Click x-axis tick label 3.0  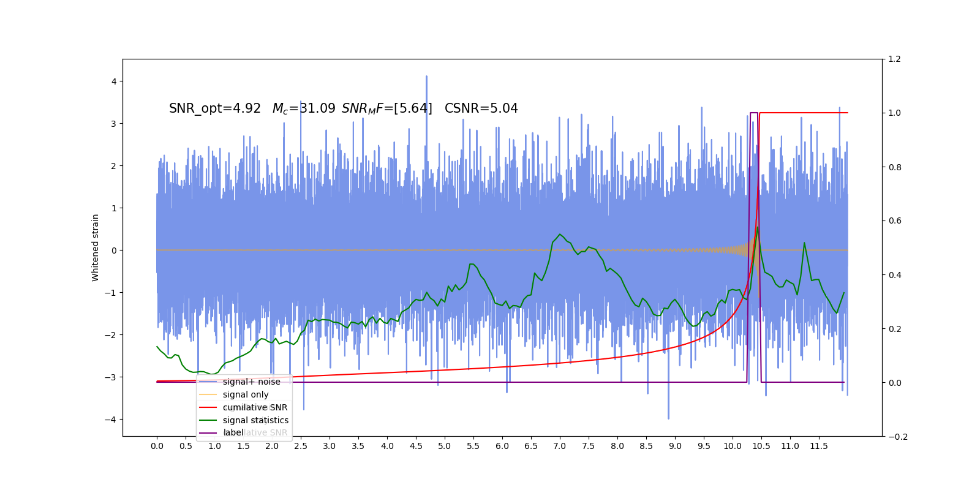(x=330, y=446)
